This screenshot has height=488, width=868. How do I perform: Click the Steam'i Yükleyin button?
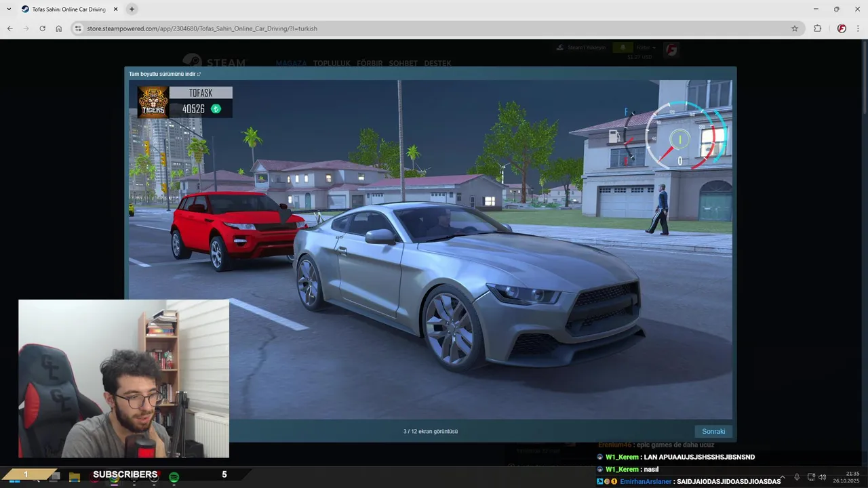(580, 47)
